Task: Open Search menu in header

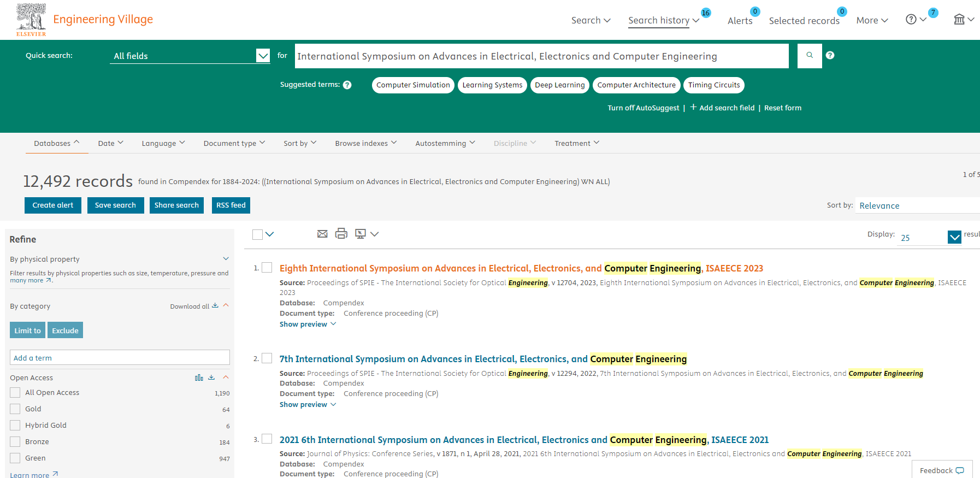Action: 591,20
